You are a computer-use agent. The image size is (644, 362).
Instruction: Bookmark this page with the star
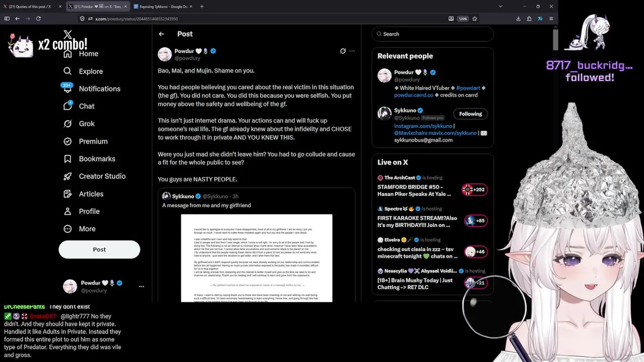(x=474, y=19)
